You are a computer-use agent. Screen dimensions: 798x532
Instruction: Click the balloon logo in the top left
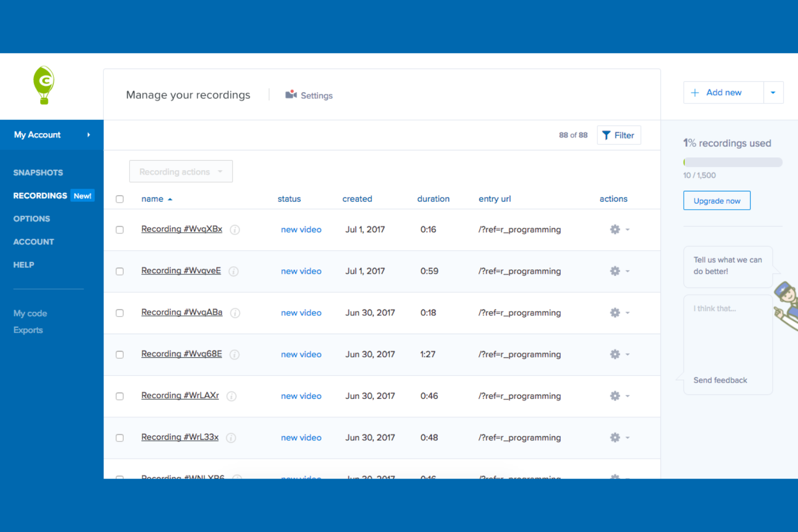(x=43, y=85)
